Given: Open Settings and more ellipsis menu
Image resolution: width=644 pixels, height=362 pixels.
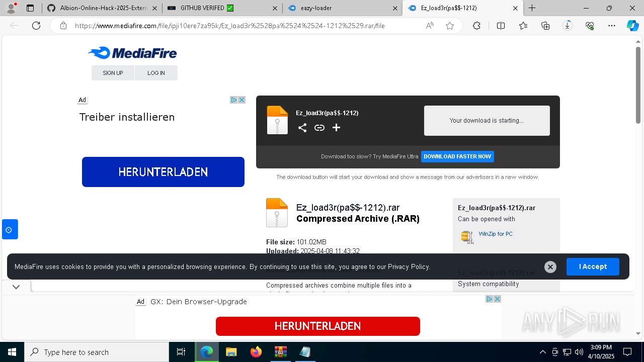Looking at the screenshot, I should click(612, 26).
